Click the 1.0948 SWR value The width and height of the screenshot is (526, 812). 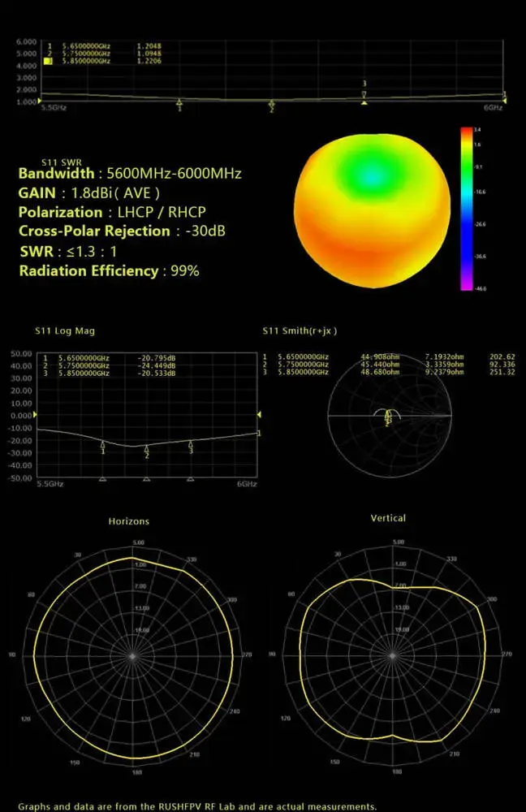pos(149,54)
